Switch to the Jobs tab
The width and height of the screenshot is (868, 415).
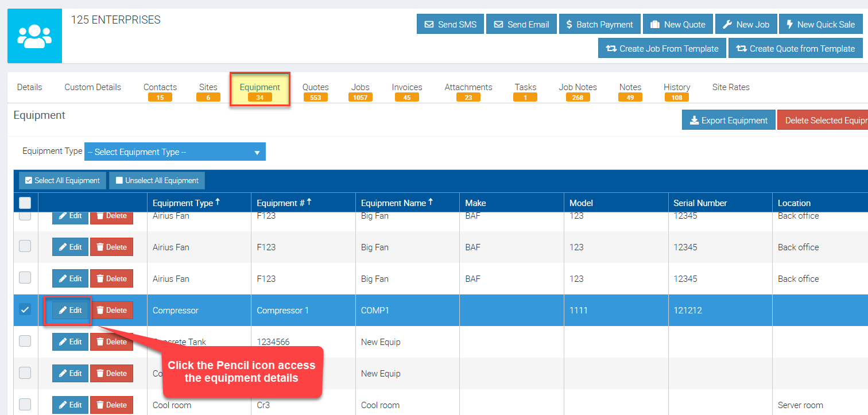coord(360,91)
